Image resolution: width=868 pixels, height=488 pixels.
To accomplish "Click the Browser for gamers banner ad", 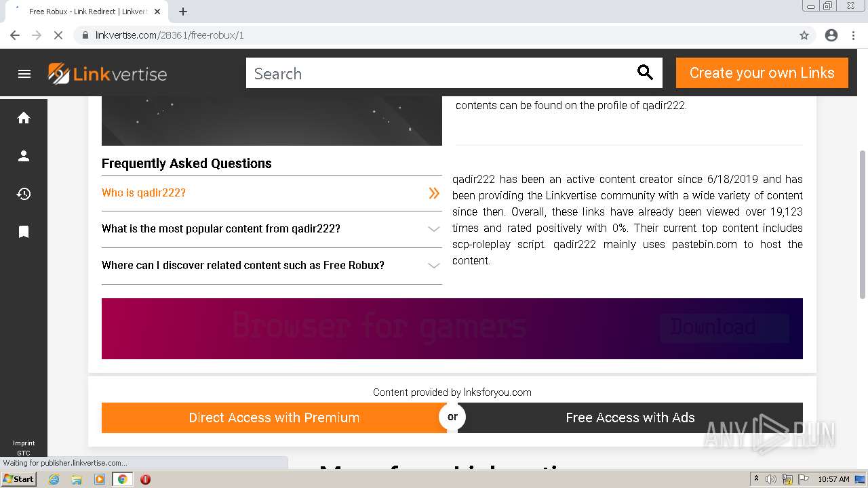I will (452, 329).
